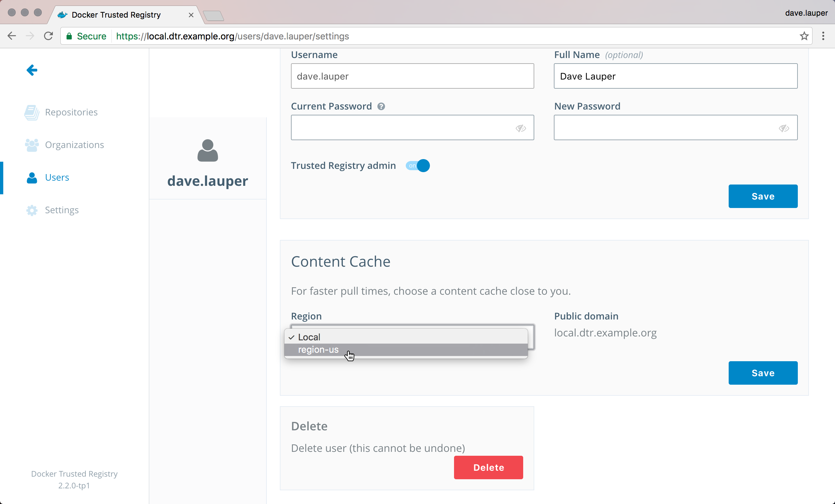The width and height of the screenshot is (835, 504).
Task: Open Chrome three-dot menu
Action: [823, 36]
